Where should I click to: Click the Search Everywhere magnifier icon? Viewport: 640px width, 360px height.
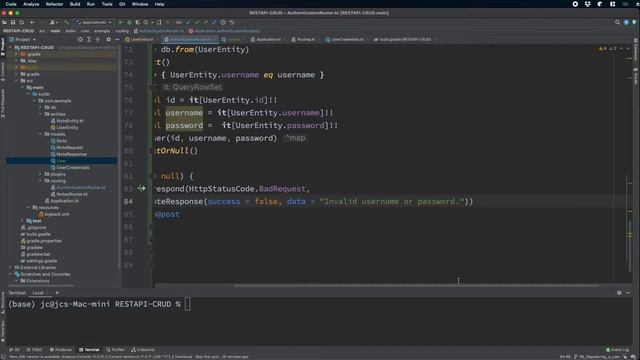click(617, 22)
